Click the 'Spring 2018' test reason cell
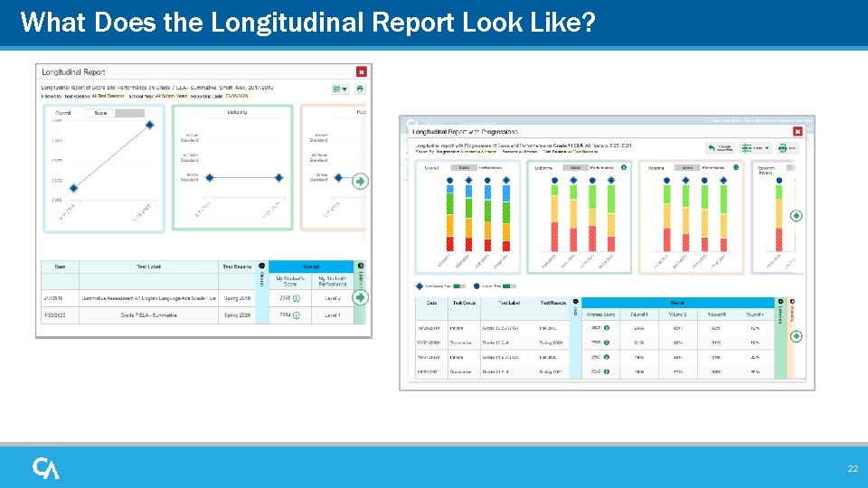 237,298
